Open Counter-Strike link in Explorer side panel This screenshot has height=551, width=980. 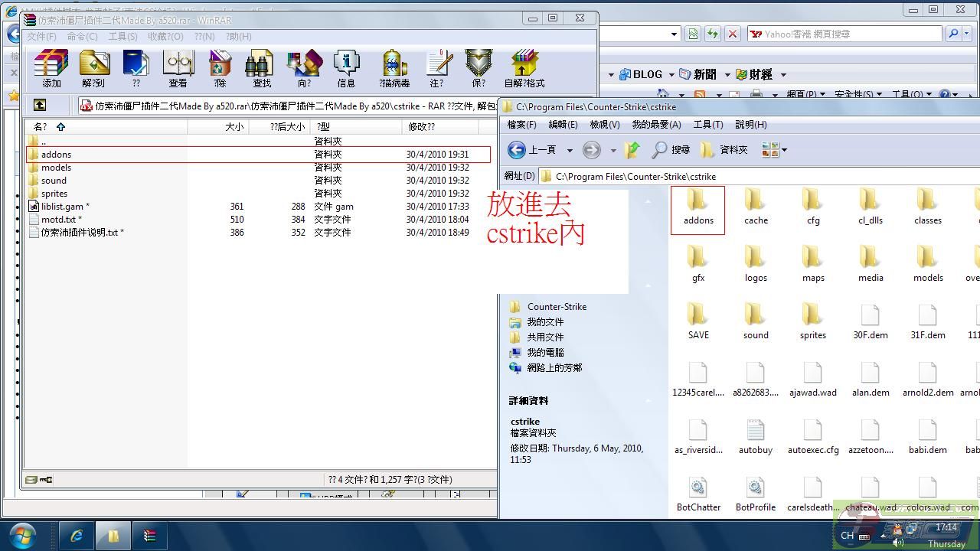548,306
